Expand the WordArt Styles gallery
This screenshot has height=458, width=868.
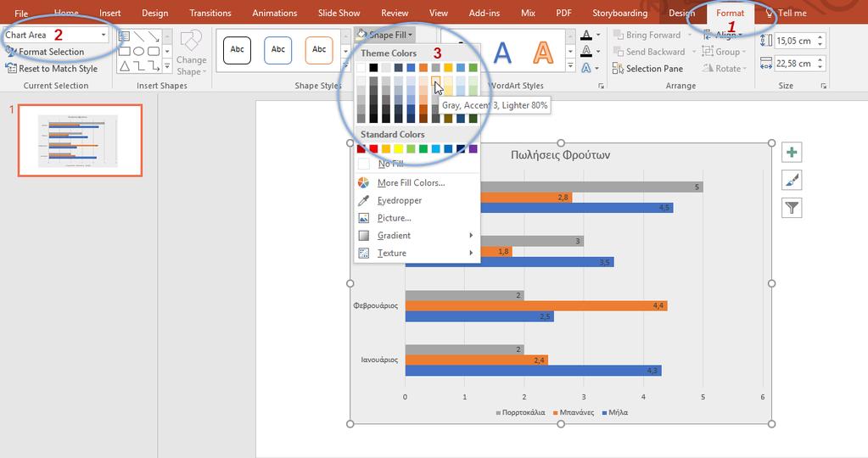[570, 66]
